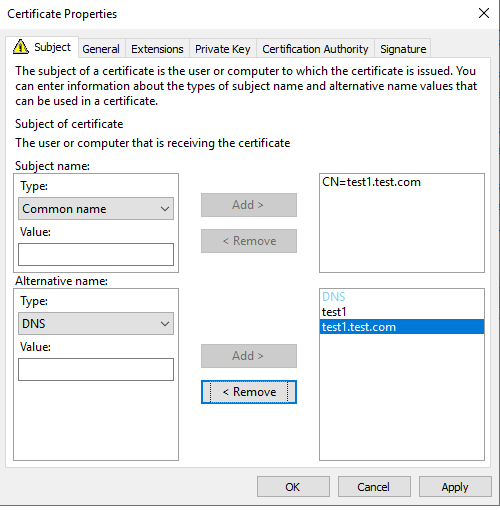Select the Certification Authority tab
Screen dimensions: 500x510
coord(315,49)
